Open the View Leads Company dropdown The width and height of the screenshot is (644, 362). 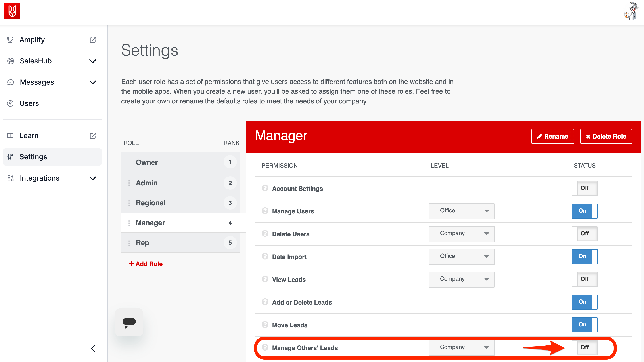click(461, 279)
